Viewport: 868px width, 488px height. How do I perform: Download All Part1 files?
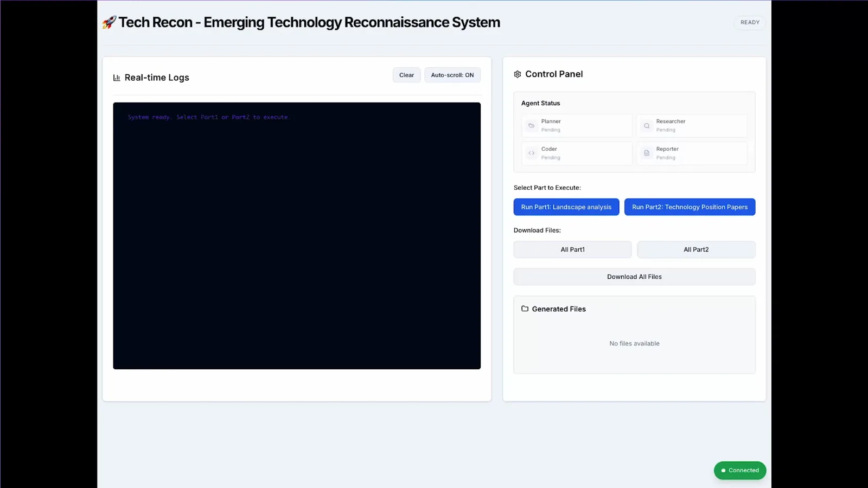[x=572, y=249]
